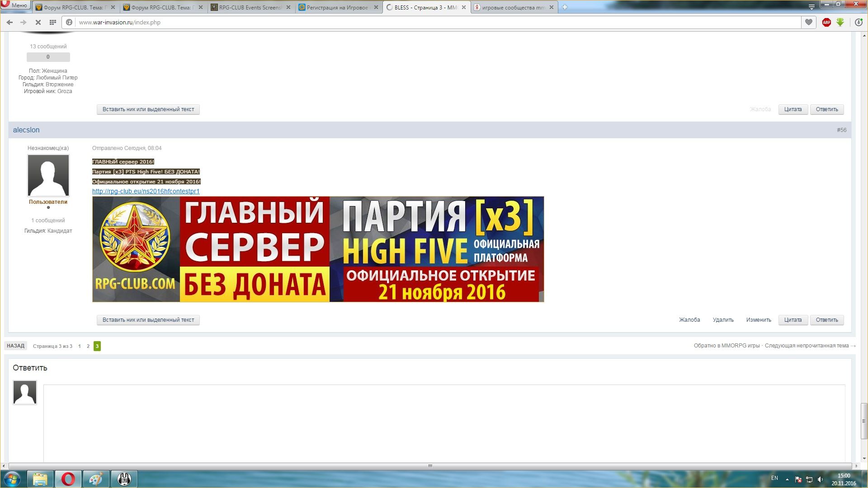The image size is (868, 488).
Task: Switch to RPG-CLUB Events Screenshots tab
Action: [x=250, y=7]
